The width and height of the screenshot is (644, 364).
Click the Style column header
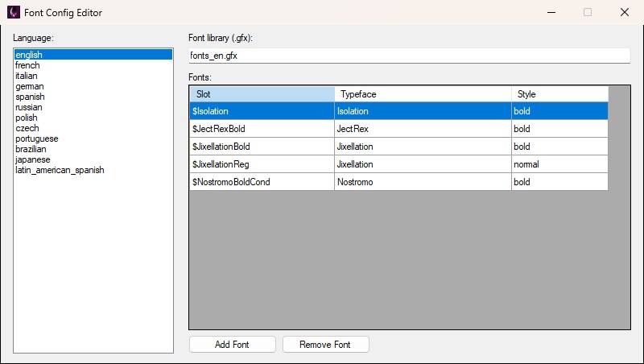[x=559, y=94]
